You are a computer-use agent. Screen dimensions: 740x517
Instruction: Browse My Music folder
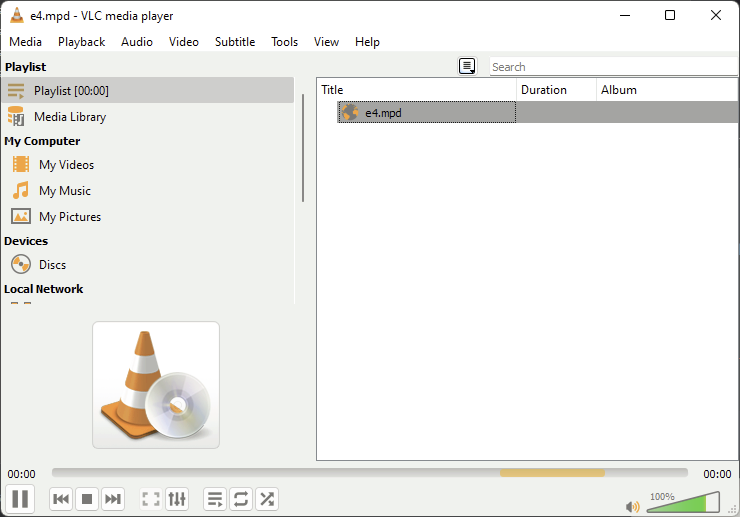[x=148, y=190]
